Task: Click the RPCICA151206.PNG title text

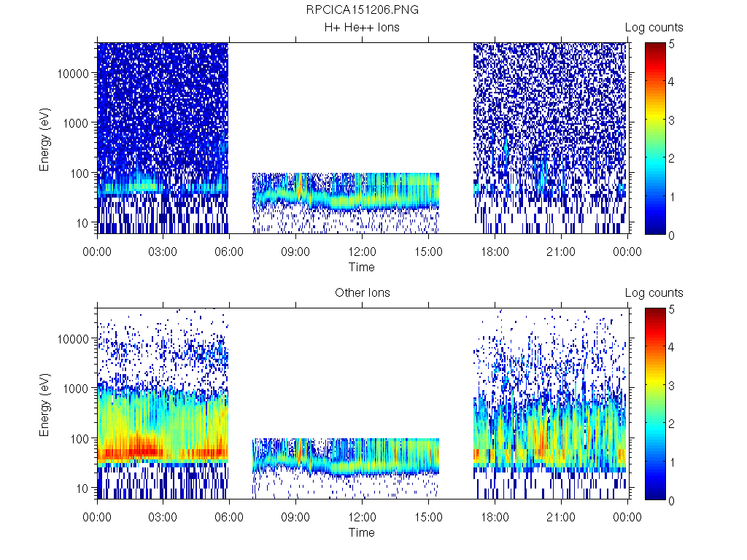Action: tap(362, 10)
